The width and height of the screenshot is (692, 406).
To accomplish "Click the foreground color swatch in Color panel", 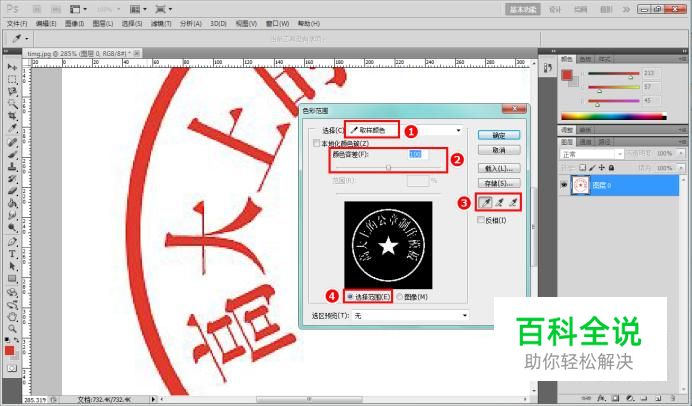I will pyautogui.click(x=567, y=75).
